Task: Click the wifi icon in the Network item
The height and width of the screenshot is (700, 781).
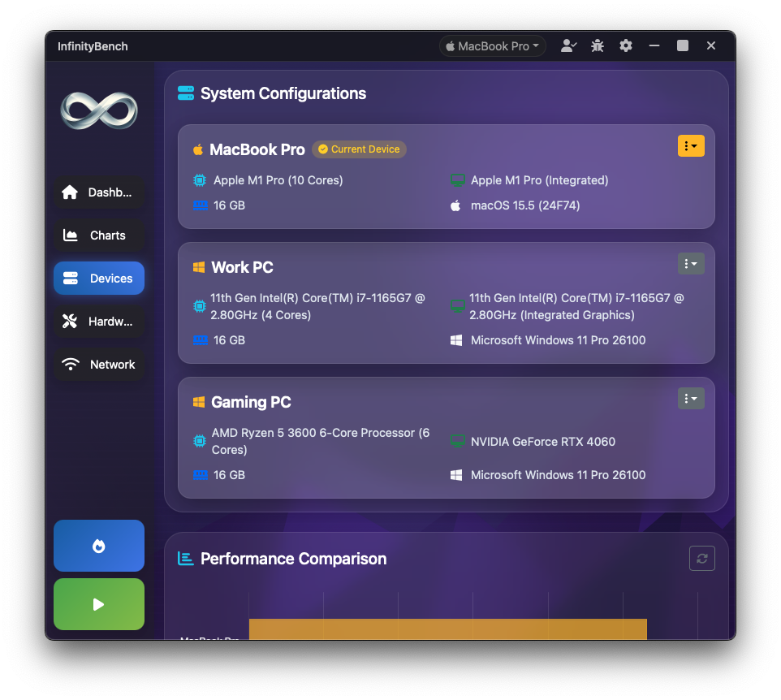Action: click(71, 364)
